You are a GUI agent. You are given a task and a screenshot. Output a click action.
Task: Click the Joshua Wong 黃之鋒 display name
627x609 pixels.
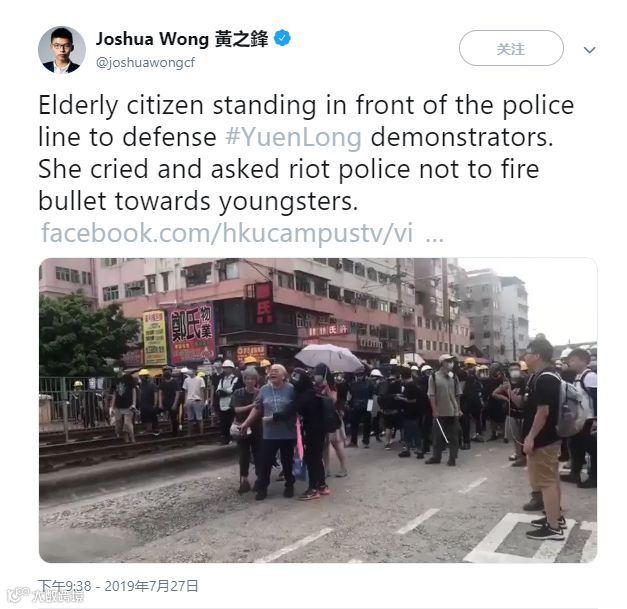pyautogui.click(x=182, y=39)
